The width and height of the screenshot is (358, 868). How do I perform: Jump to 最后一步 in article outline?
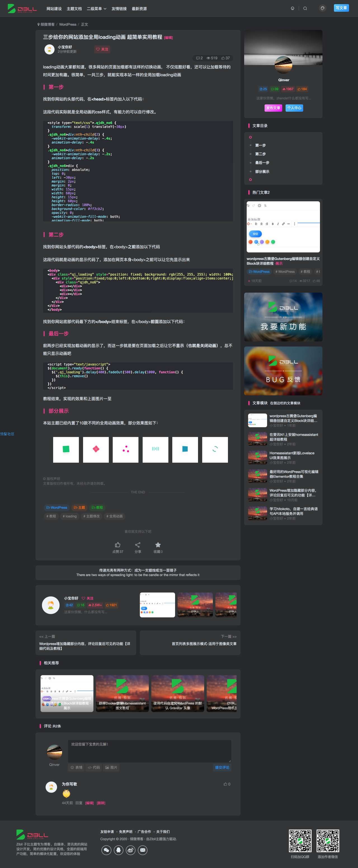coord(262,163)
